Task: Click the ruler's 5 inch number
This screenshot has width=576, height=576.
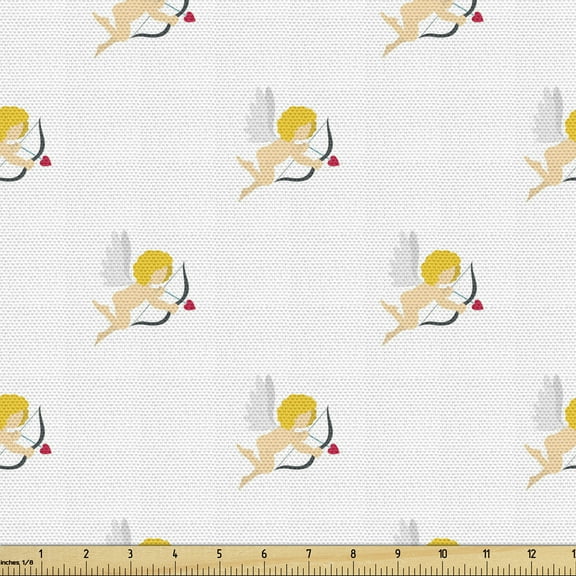Action: point(219,554)
